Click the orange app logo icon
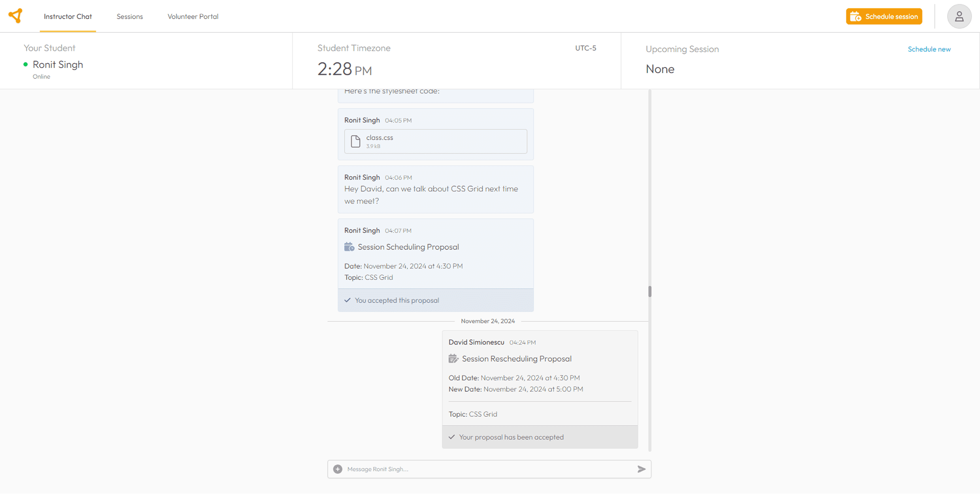Screen dimensions: 980x494 pos(15,16)
